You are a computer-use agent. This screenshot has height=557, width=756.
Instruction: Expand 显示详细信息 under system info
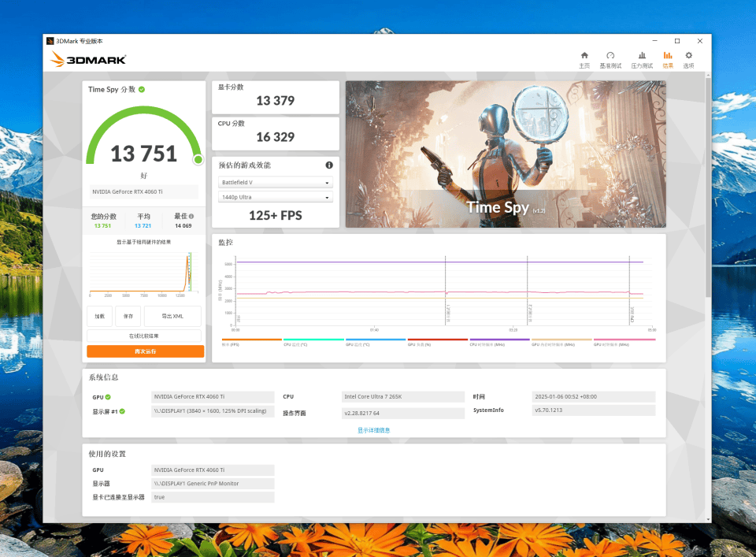click(374, 430)
